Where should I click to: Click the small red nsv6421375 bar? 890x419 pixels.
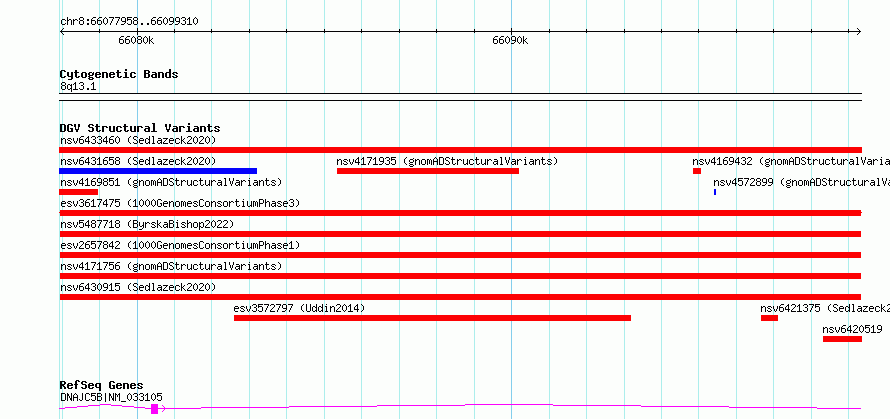tap(770, 318)
